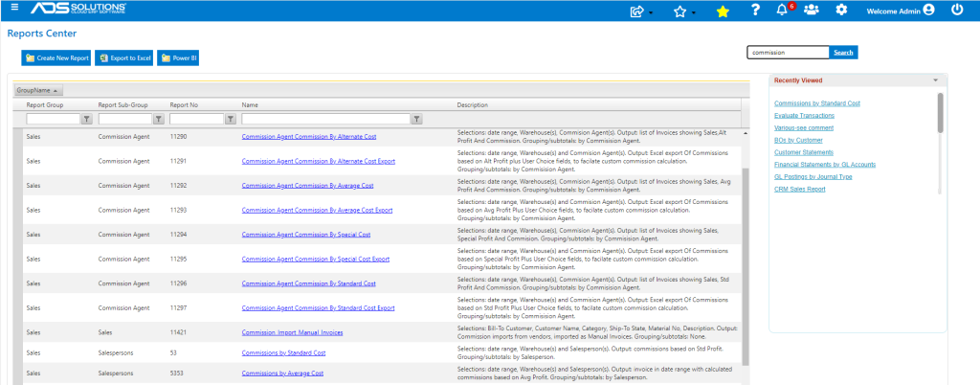Open the Name filter funnel icon
980x385 pixels.
(x=417, y=119)
